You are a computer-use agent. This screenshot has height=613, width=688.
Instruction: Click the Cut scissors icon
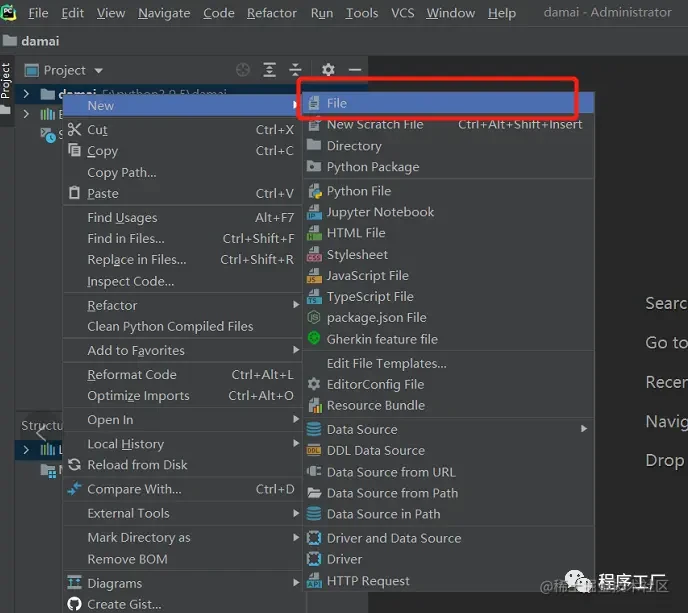coord(75,129)
